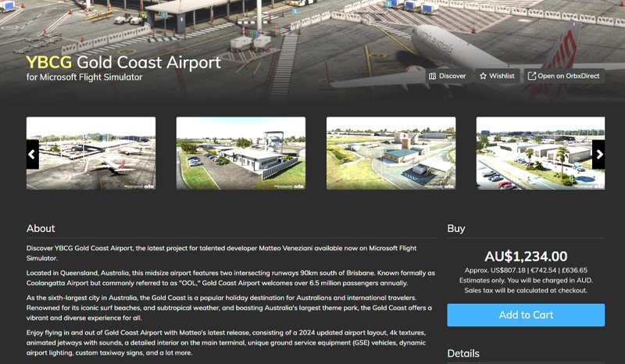Viewport: 625px width, 364px height.
Task: Select the Details section heading
Action: coord(463,354)
